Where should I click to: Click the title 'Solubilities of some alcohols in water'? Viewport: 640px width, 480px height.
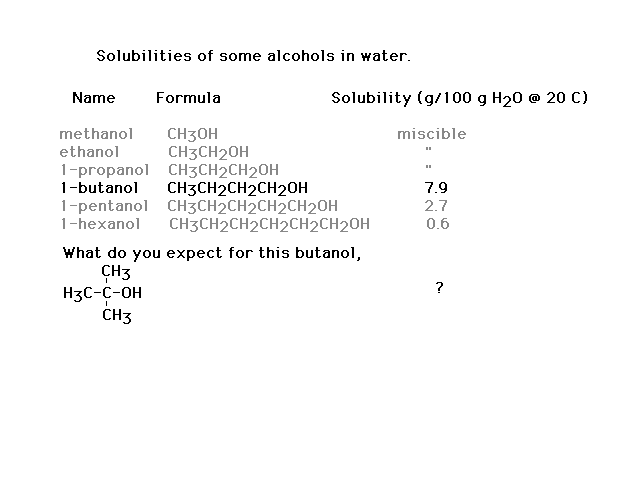pyautogui.click(x=253, y=56)
